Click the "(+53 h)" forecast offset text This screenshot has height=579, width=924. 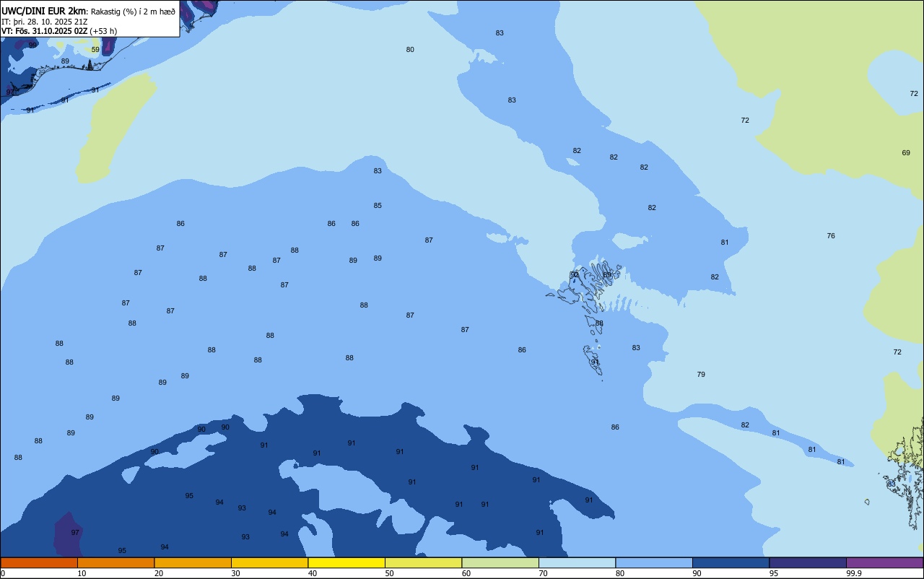pyautogui.click(x=104, y=31)
